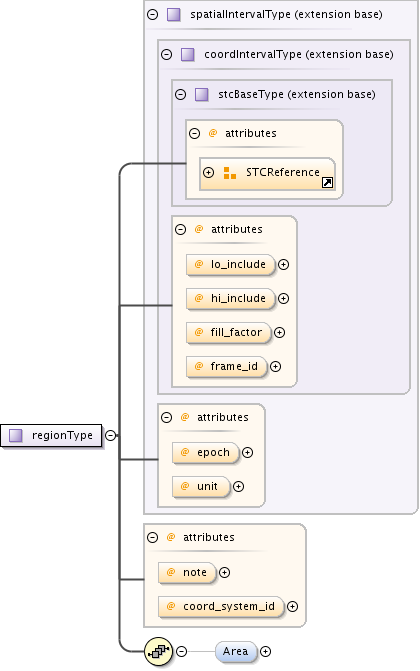The width and height of the screenshot is (420, 671).
Task: Expand the lo_include attribute
Action: 283,264
